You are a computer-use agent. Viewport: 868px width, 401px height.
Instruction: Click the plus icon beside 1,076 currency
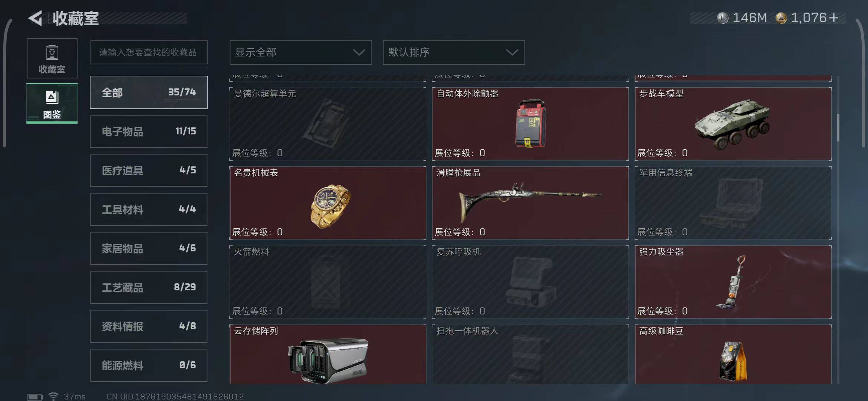(834, 18)
